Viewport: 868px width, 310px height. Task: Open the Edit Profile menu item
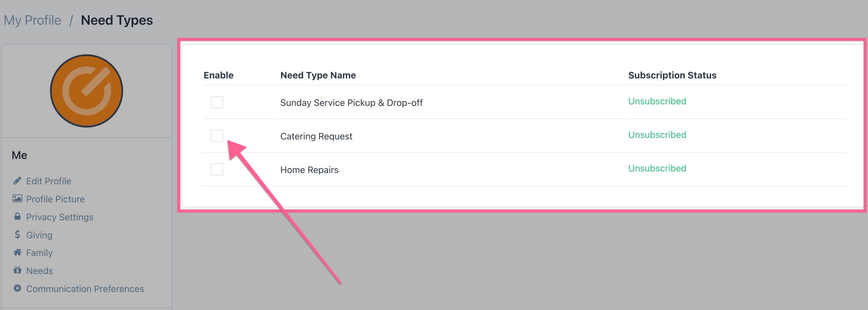(x=48, y=181)
